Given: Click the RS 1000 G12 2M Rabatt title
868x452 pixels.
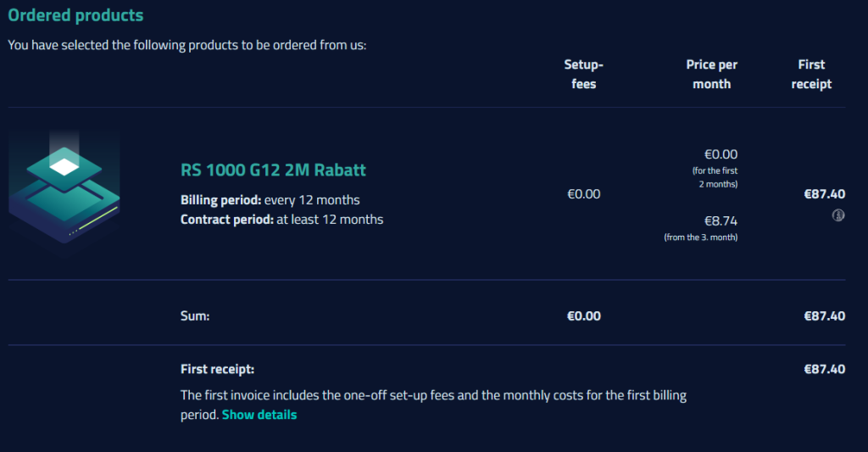Looking at the screenshot, I should [273, 170].
